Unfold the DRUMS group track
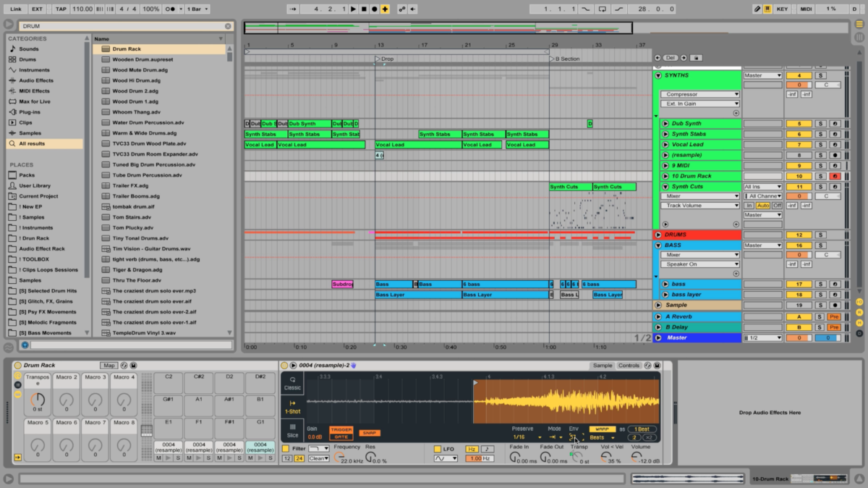Image resolution: width=868 pixels, height=488 pixels. pos(658,235)
